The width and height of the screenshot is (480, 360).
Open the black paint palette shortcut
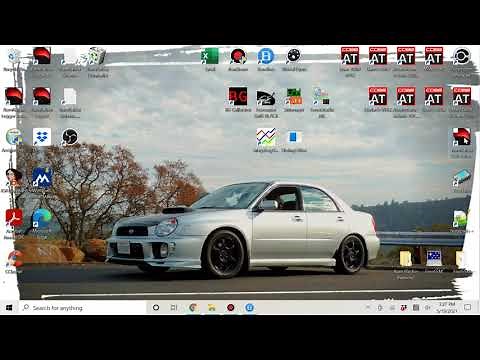pyautogui.click(x=266, y=97)
